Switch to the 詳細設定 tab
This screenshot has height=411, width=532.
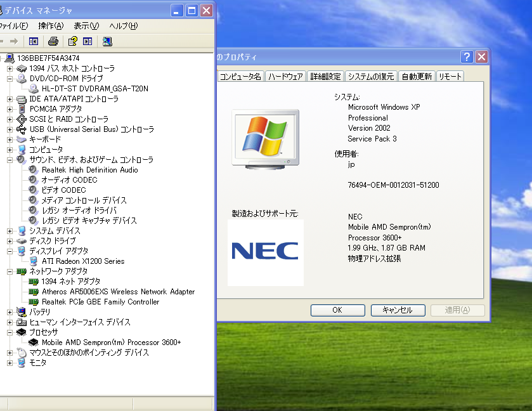(x=325, y=76)
